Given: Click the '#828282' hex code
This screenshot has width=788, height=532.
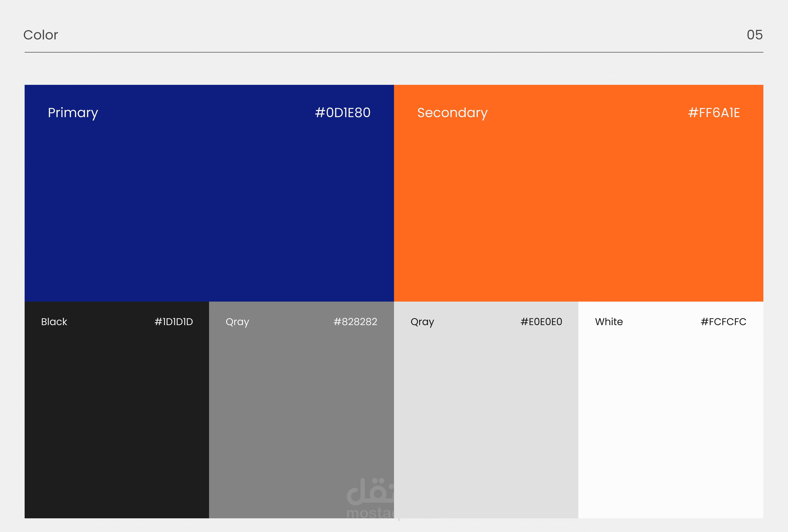Looking at the screenshot, I should (355, 322).
